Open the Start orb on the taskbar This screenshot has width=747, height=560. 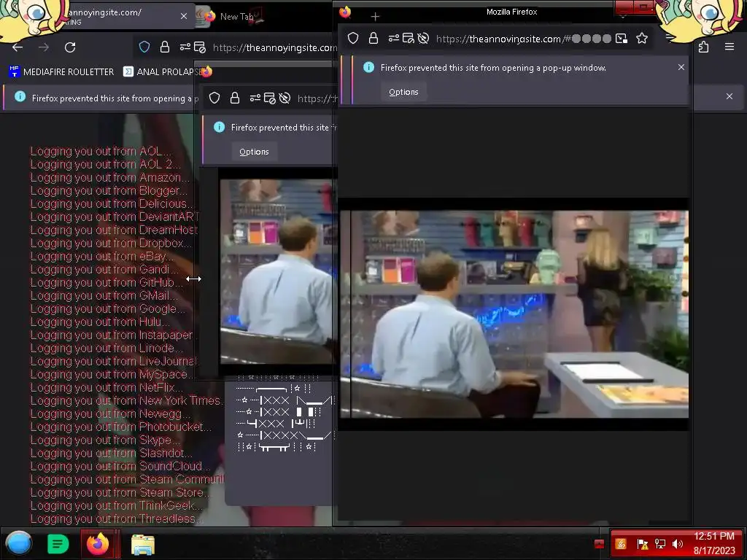19,543
